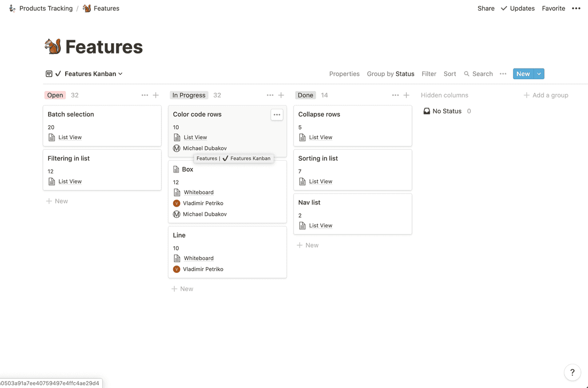This screenshot has height=388, width=588.
Task: Click Vladimir Petriko's avatar on the Line card
Action: (x=176, y=269)
